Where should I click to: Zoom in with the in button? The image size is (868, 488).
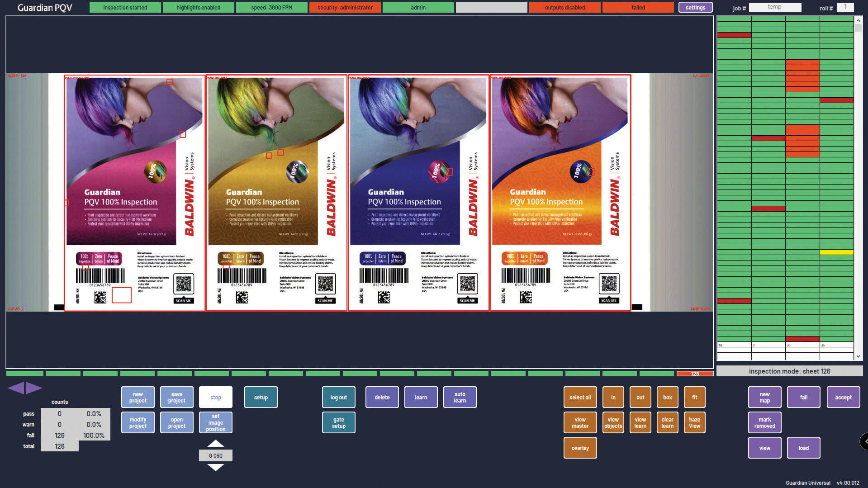tap(613, 397)
